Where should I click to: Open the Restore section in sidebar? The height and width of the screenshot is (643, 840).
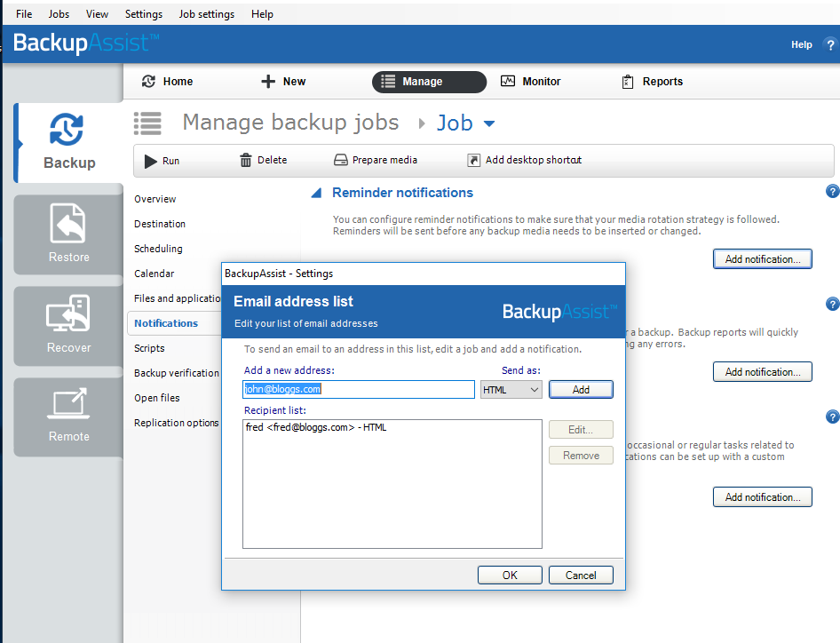[x=68, y=234]
